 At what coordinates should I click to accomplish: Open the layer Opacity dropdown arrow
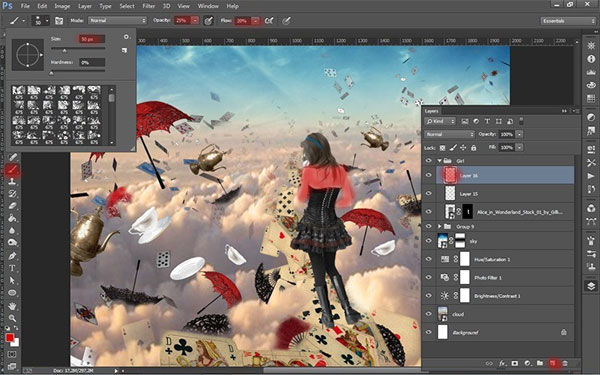(x=519, y=134)
